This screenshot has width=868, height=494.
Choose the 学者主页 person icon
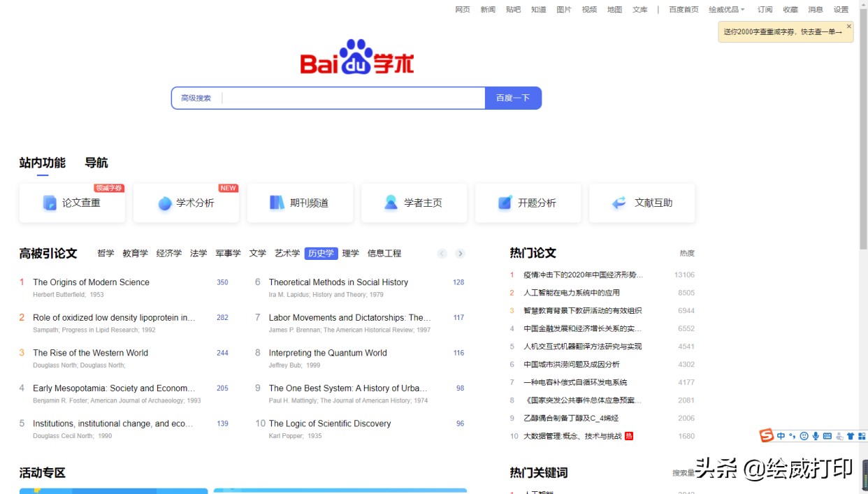tap(391, 203)
